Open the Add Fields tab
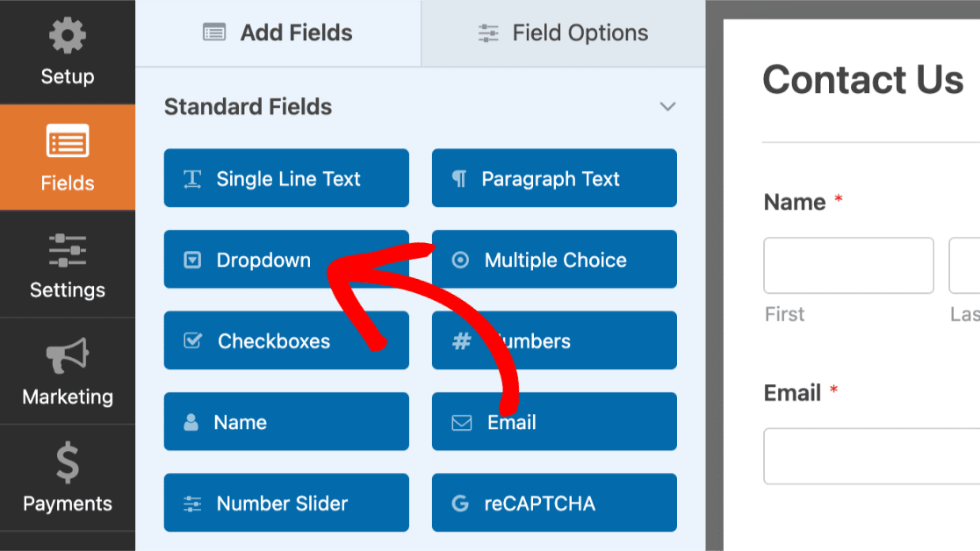This screenshot has height=551, width=980. click(x=277, y=32)
